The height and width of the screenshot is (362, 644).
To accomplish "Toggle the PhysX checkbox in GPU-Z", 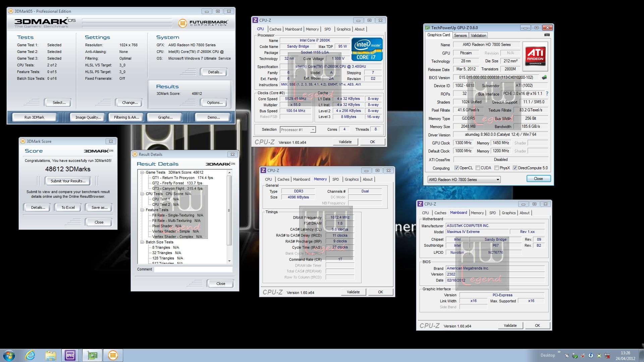I will 496,168.
